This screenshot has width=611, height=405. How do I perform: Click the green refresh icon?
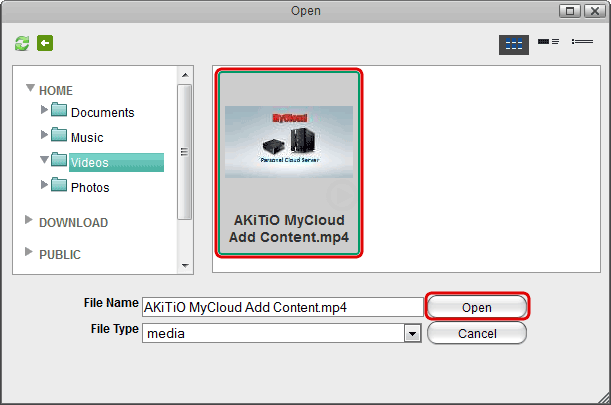(x=22, y=43)
